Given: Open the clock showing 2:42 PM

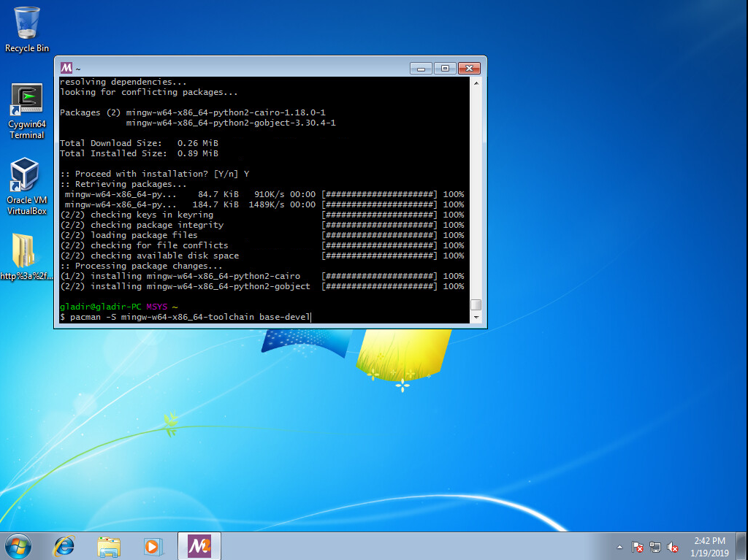Looking at the screenshot, I should click(709, 545).
